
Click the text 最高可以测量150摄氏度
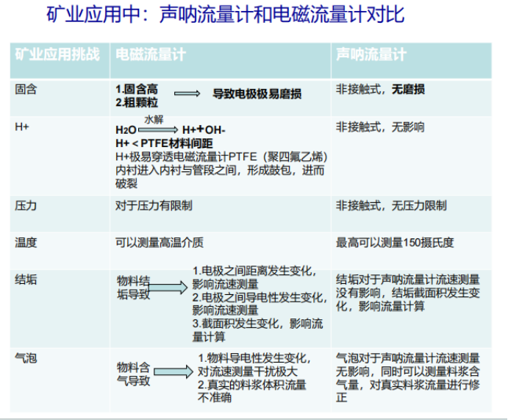(x=395, y=241)
